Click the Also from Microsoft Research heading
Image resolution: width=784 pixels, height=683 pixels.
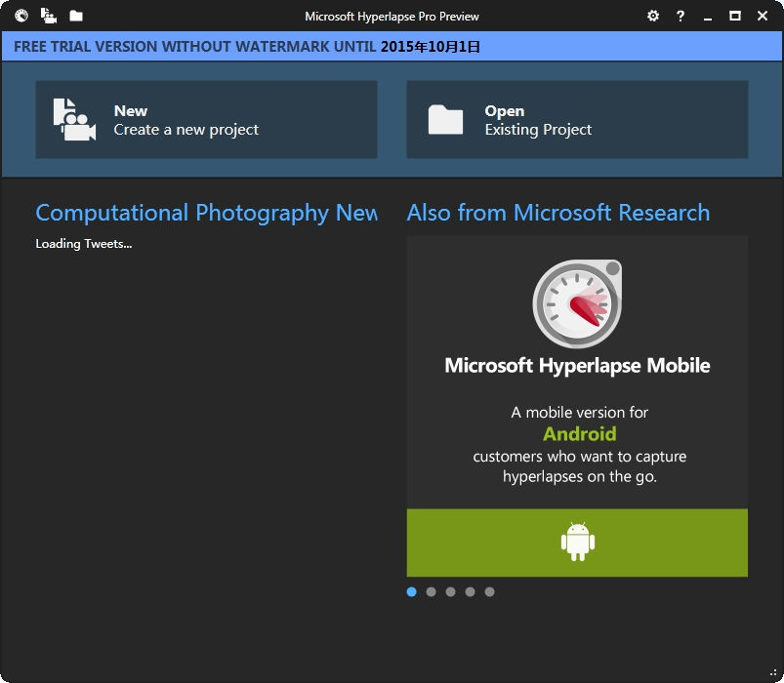(558, 213)
